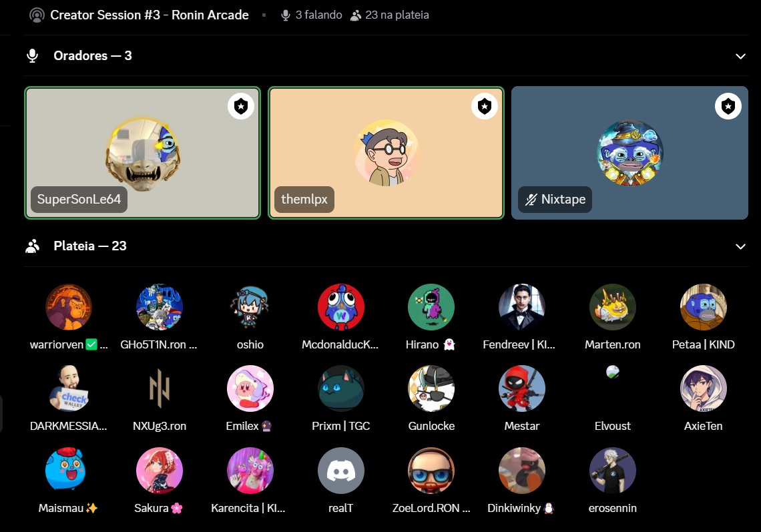Image resolution: width=761 pixels, height=532 pixels.
Task: Click the '3 falando' microphone indicator
Action: point(285,14)
